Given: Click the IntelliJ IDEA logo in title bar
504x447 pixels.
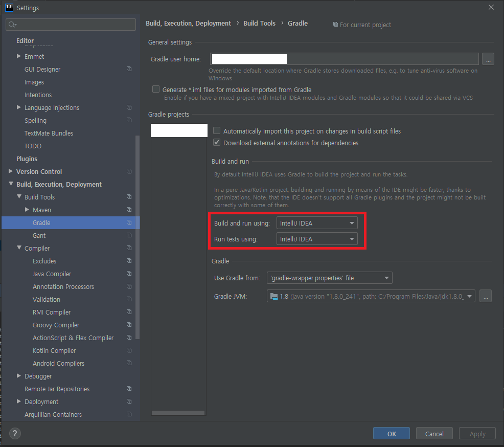Looking at the screenshot, I should (9, 7).
